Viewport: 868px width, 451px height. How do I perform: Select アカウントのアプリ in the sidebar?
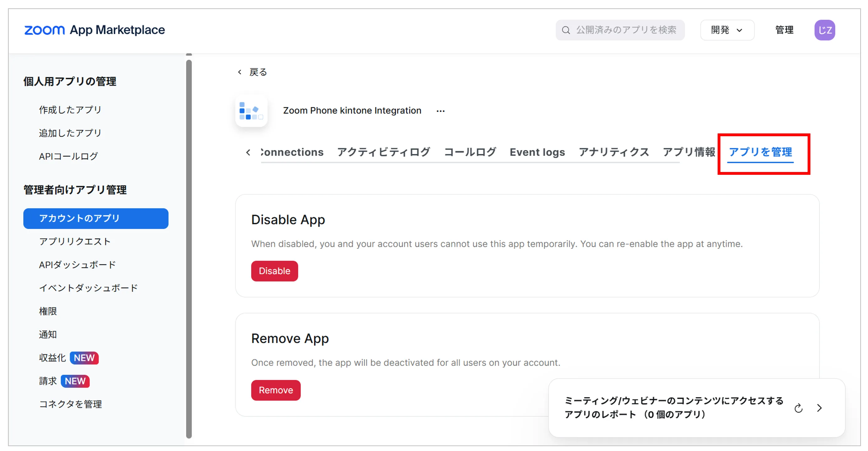pos(96,218)
